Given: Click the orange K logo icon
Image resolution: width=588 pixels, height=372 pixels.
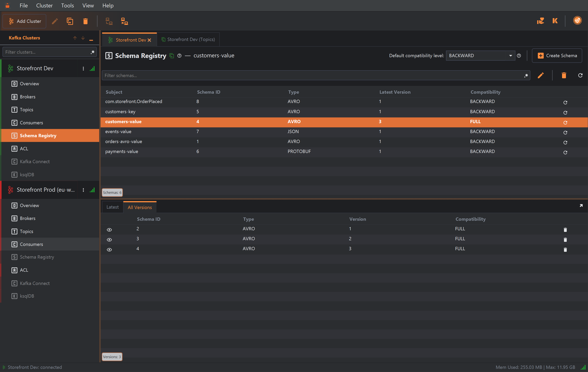Looking at the screenshot, I should [x=555, y=21].
